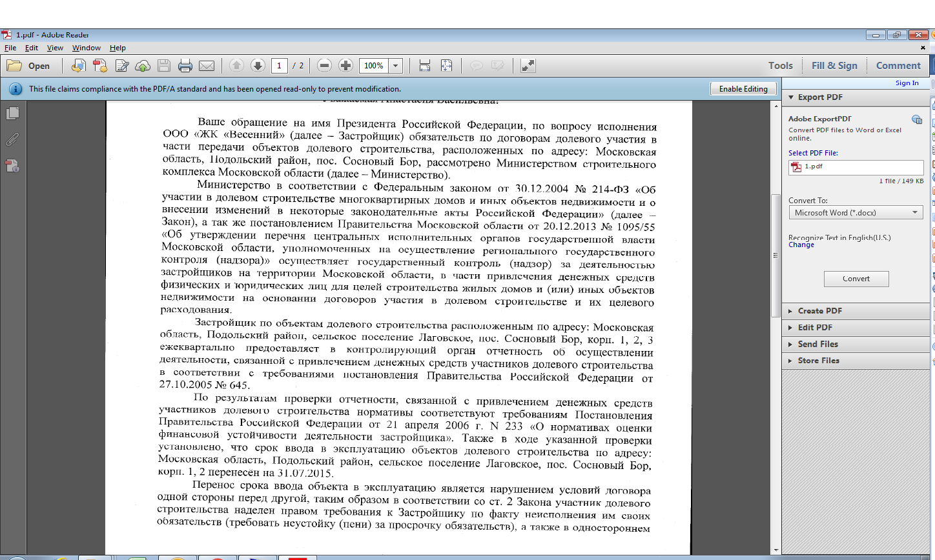This screenshot has width=935, height=560.
Task: Switch to read mode with the expand-arrows icon
Action: tap(528, 66)
